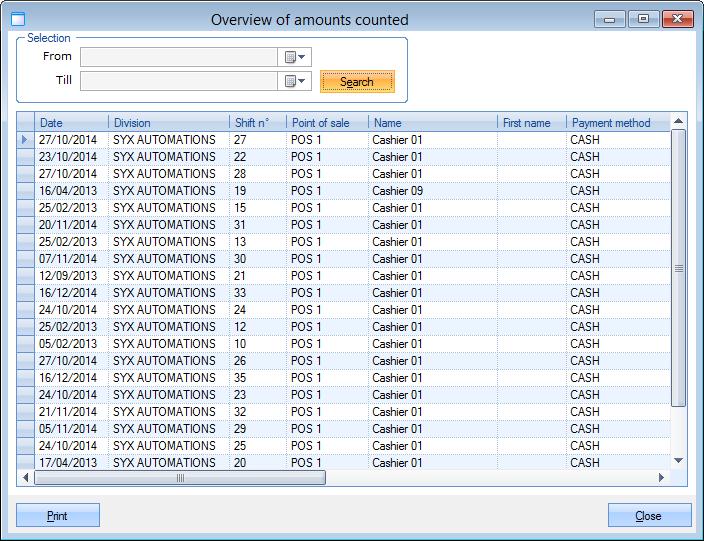704x541 pixels.
Task: Open the Till date calendar picker
Action: click(295, 81)
